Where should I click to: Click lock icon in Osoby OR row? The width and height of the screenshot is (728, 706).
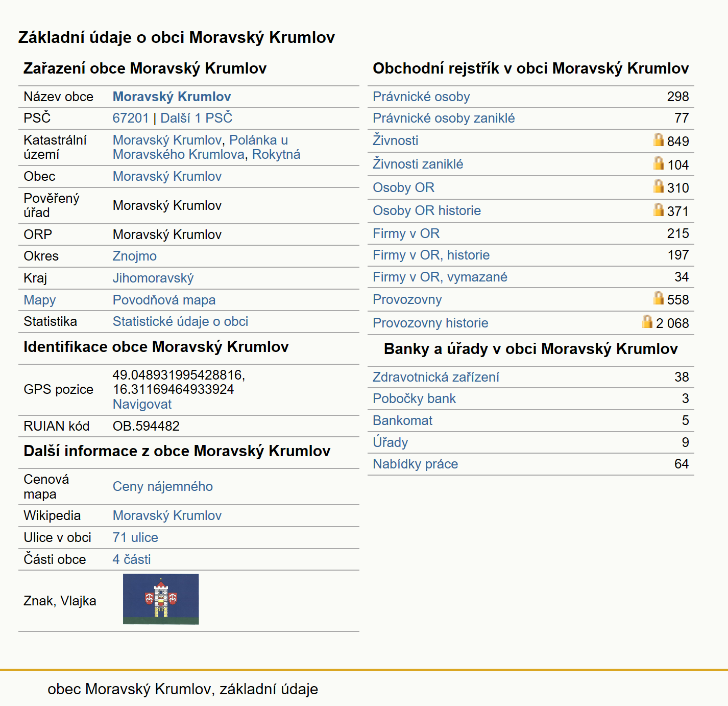pos(659,186)
